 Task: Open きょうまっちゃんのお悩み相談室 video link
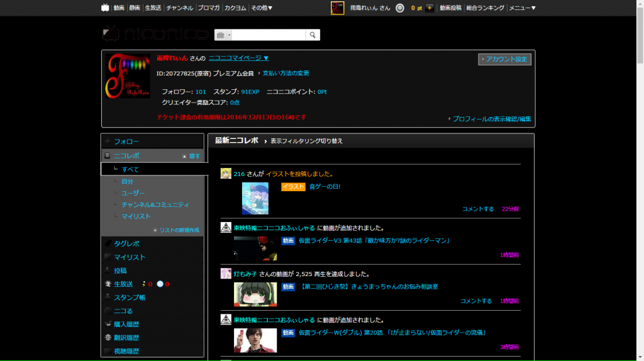pos(369,287)
